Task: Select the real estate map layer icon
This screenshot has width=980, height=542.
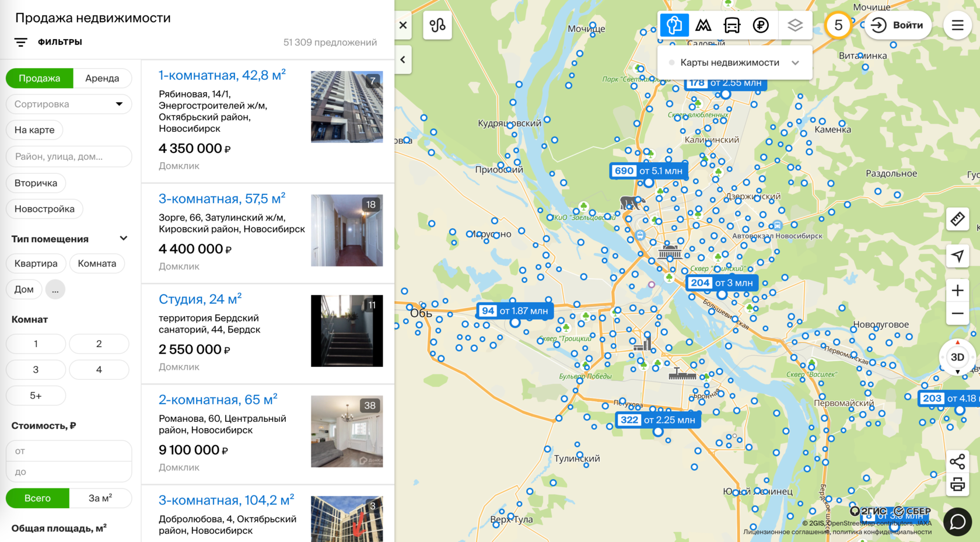Action: [674, 25]
